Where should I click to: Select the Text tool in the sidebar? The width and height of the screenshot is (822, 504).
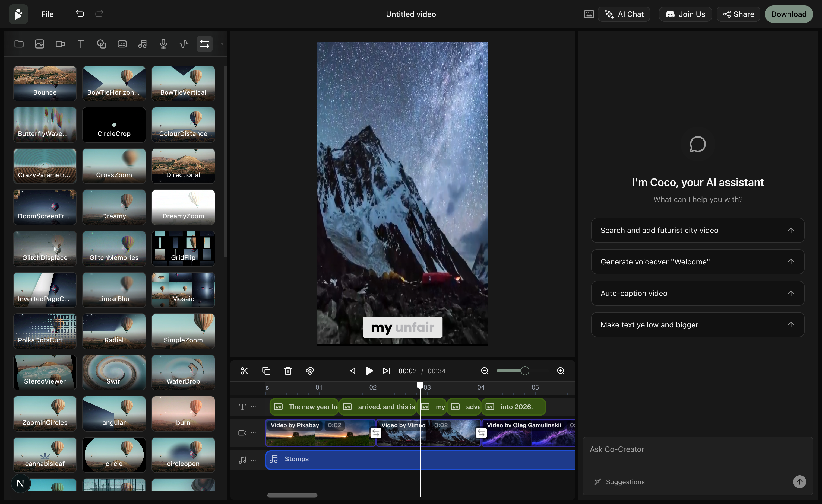[x=81, y=44]
